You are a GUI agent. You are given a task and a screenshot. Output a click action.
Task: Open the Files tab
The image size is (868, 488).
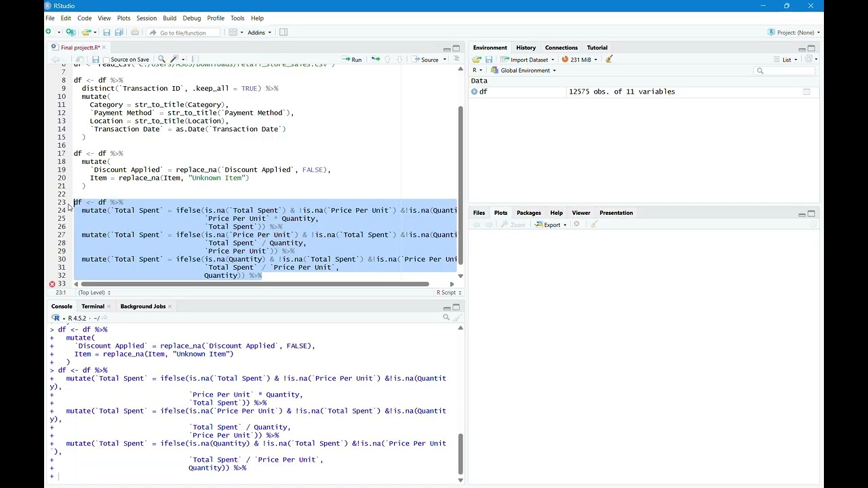pos(479,213)
